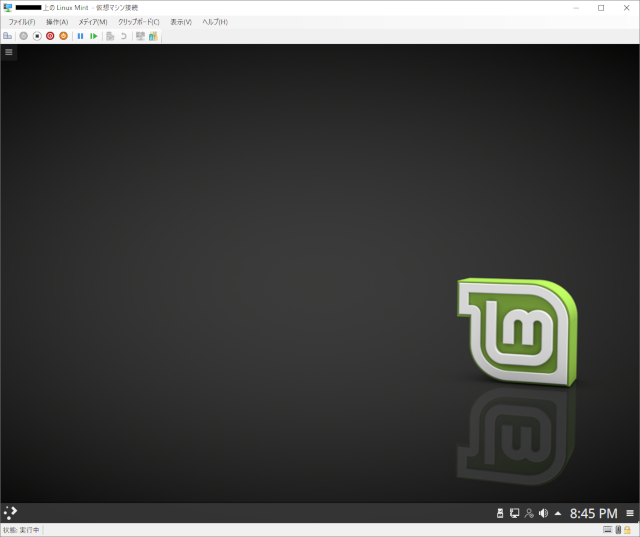Save the VM state with the orange icon

point(63,36)
